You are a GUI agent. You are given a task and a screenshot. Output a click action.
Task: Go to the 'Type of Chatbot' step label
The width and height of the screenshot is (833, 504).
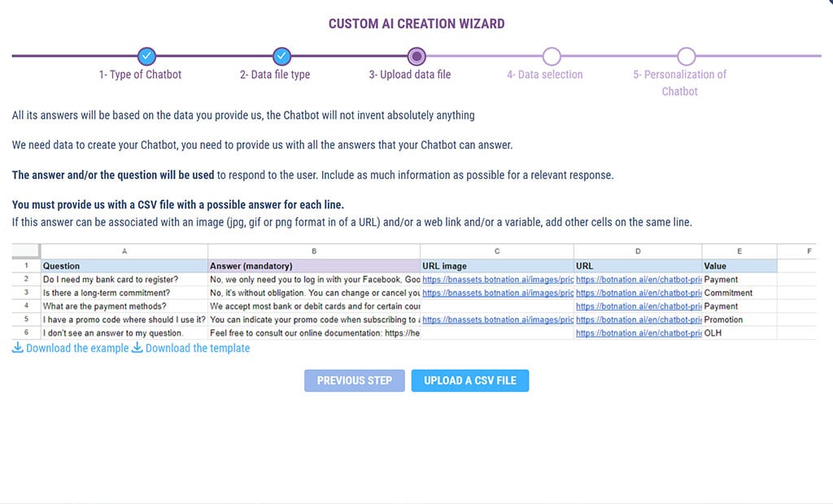point(140,75)
